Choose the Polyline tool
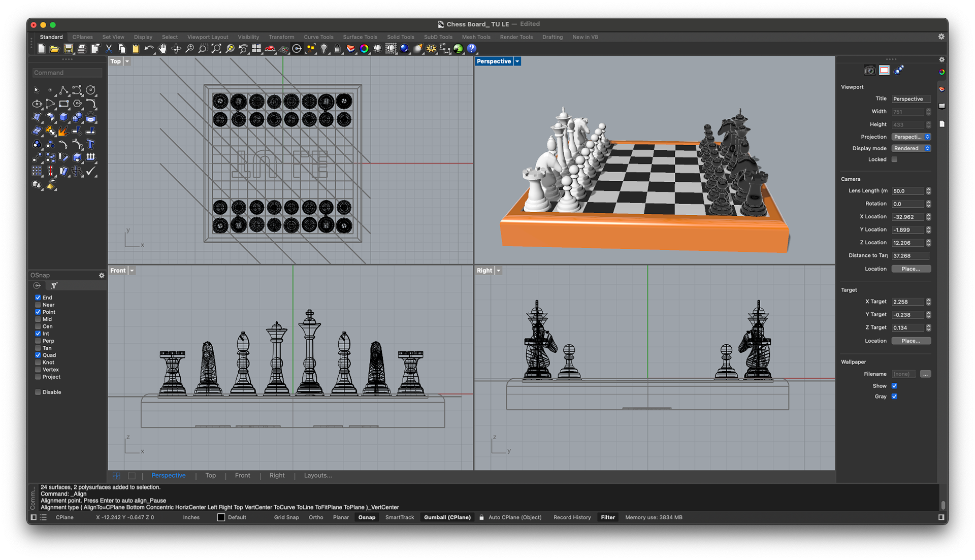The width and height of the screenshot is (975, 560). [63, 90]
